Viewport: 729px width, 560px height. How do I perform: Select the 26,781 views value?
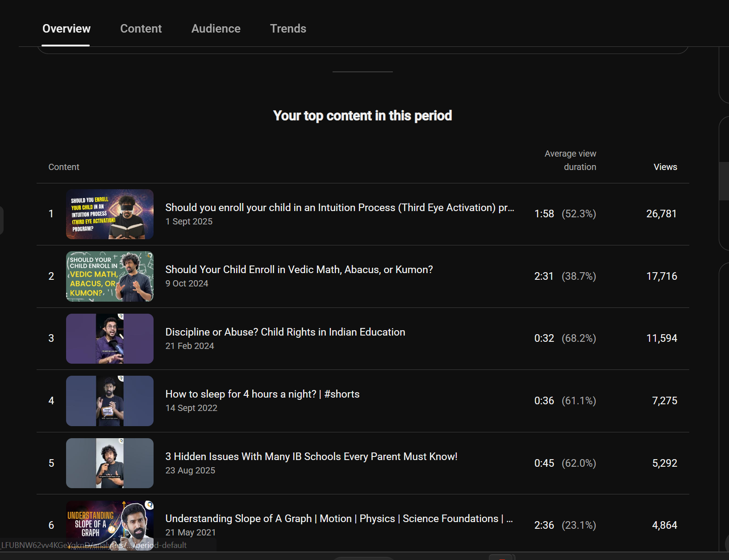point(662,214)
